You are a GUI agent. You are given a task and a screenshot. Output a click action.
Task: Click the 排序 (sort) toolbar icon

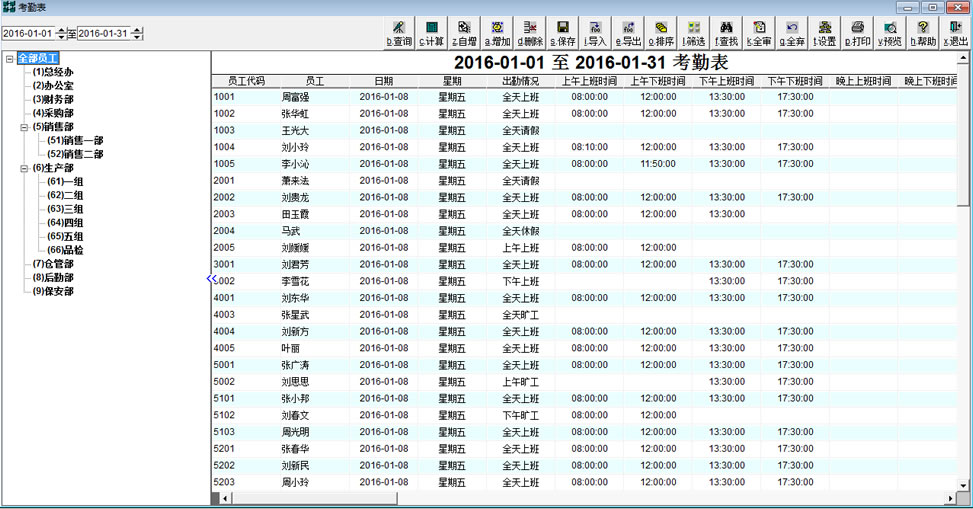tap(661, 33)
